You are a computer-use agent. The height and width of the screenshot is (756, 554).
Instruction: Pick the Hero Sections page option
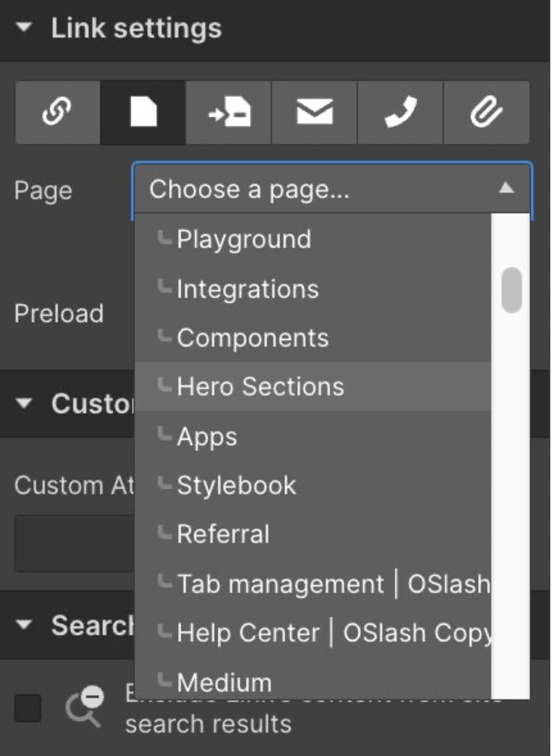[260, 387]
